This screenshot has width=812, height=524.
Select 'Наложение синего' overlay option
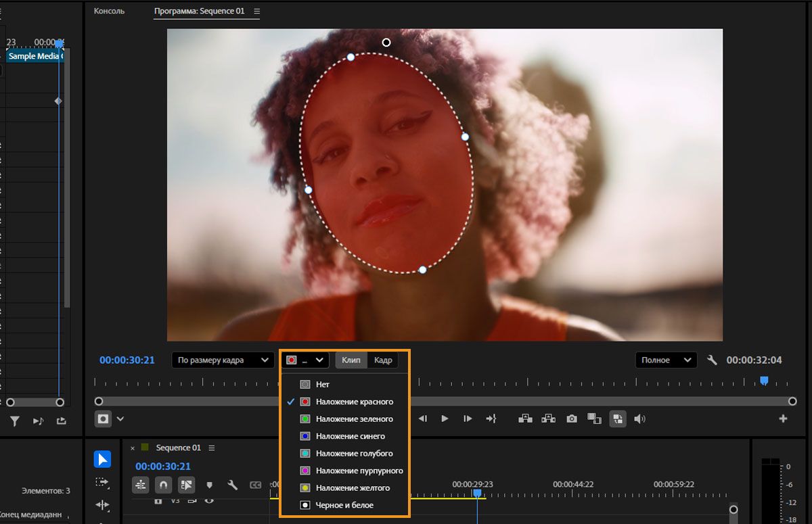point(350,436)
